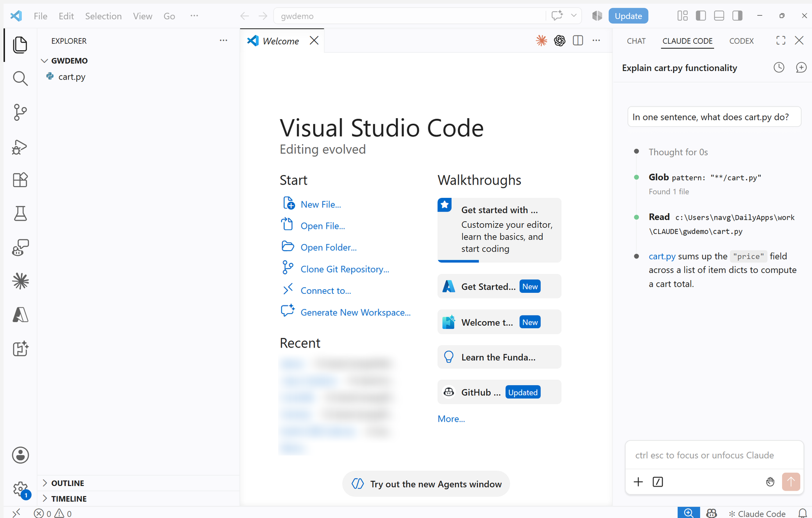This screenshot has height=518, width=812.
Task: Click the cart.py link in Claude response
Action: [662, 256]
